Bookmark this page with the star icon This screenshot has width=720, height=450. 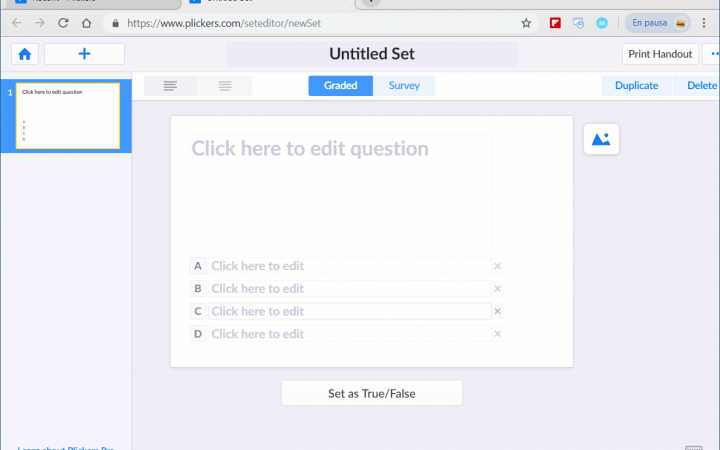[526, 23]
